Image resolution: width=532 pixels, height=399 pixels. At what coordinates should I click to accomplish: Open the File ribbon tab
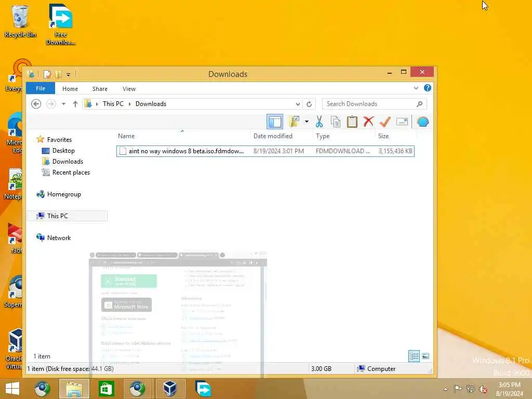pos(41,88)
